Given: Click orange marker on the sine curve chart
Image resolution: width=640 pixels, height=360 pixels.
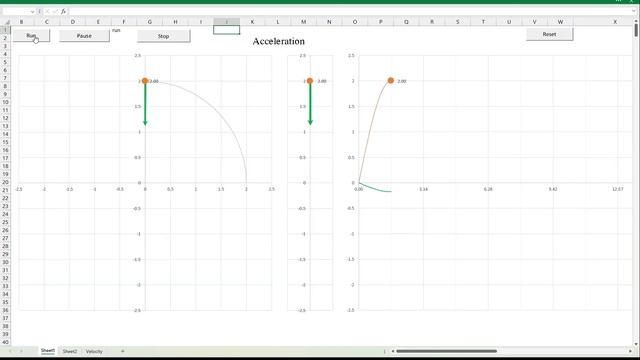Looking at the screenshot, I should (391, 81).
